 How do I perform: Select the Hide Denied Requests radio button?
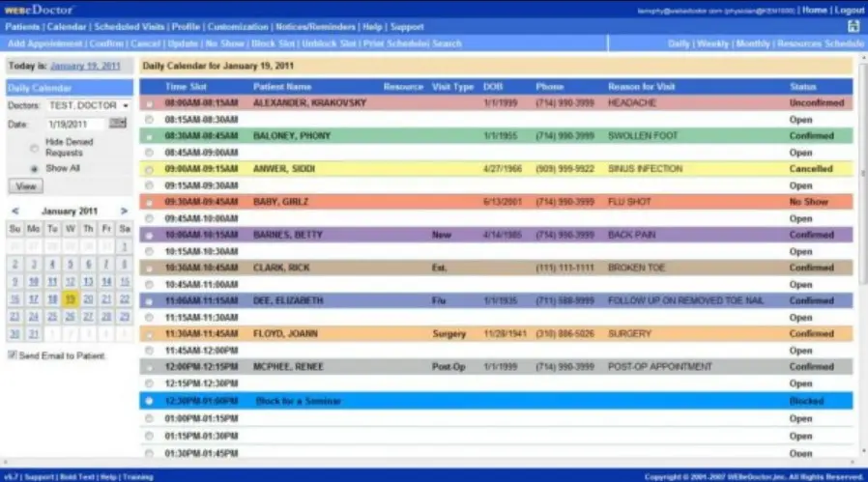(35, 148)
